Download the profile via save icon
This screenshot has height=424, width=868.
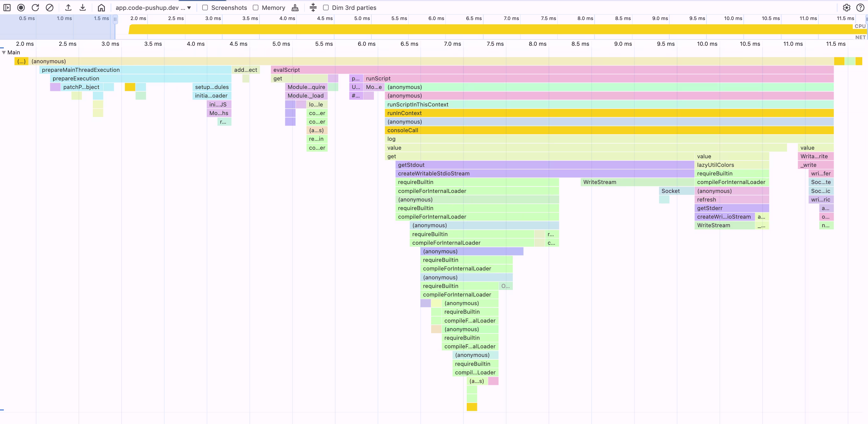click(83, 7)
